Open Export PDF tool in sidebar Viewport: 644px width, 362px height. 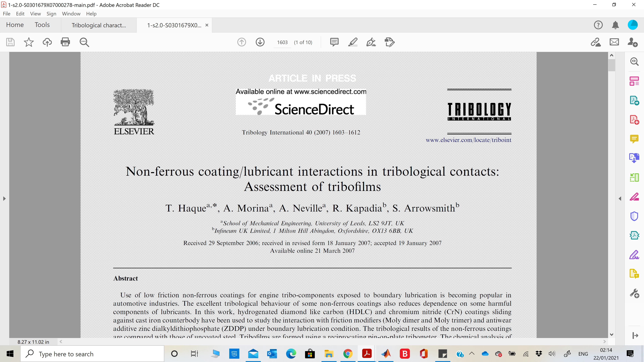(x=634, y=100)
